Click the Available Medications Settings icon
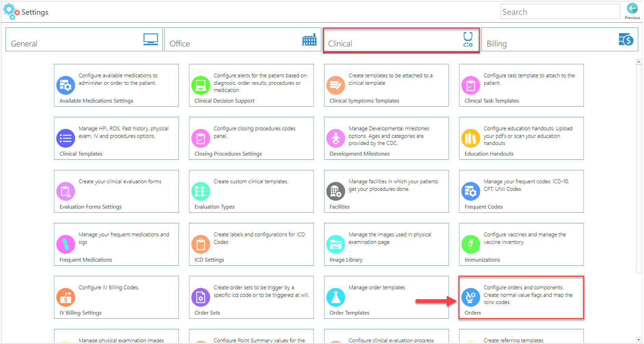Viewport: 644px width, 344px height. 66,85
